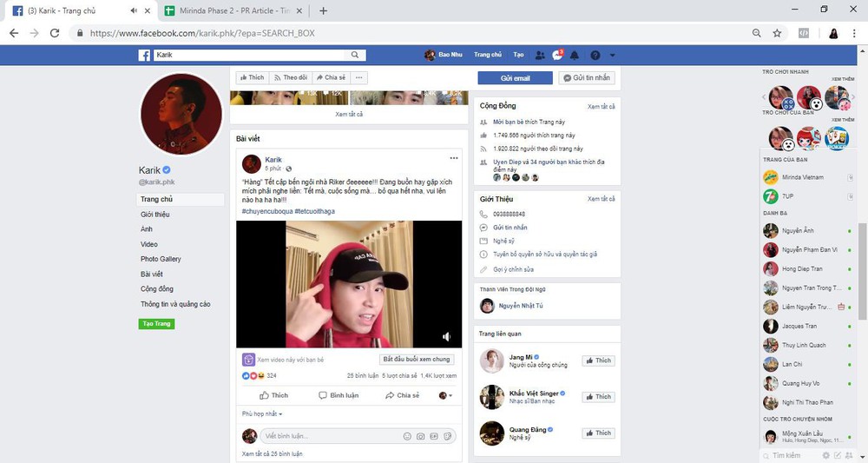
Task: Reload the page with the browser refresh icon
Action: pos(54,33)
